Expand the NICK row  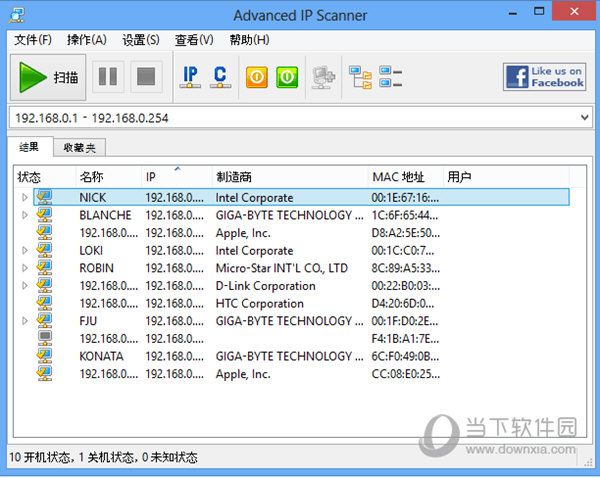[x=25, y=197]
